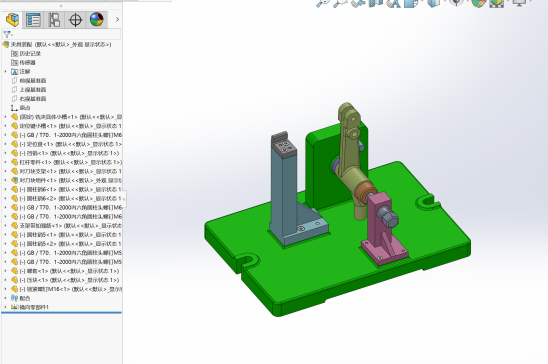Image resolution: width=548 pixels, height=364 pixels.
Task: Click the View Orientation cube icon
Action: (411, 3)
